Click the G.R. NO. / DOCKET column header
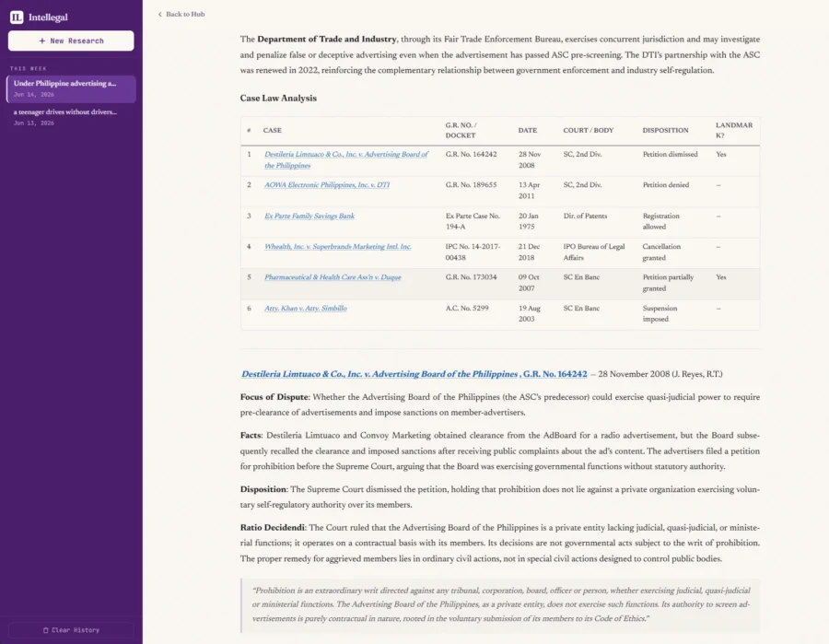Image resolution: width=829 pixels, height=644 pixels. pyautogui.click(x=461, y=130)
